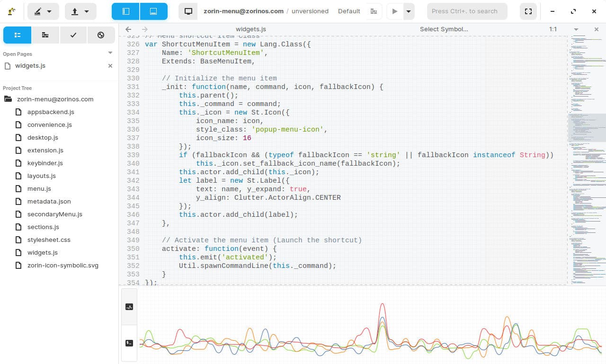
Task: Switch to the project tree sidebar view
Action: pos(18,35)
